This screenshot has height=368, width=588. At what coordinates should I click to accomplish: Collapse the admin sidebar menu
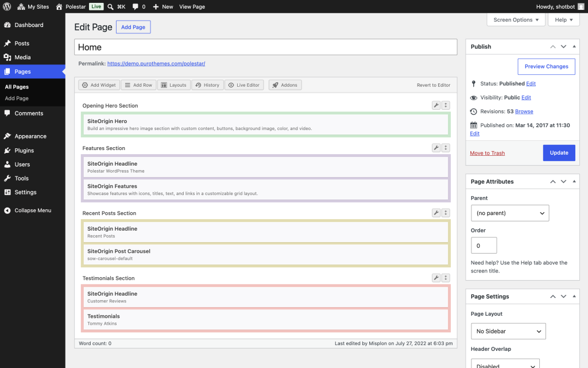click(x=33, y=210)
